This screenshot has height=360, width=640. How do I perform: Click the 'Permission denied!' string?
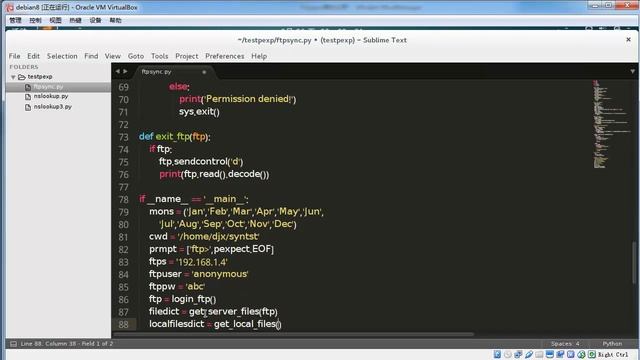[x=249, y=99]
